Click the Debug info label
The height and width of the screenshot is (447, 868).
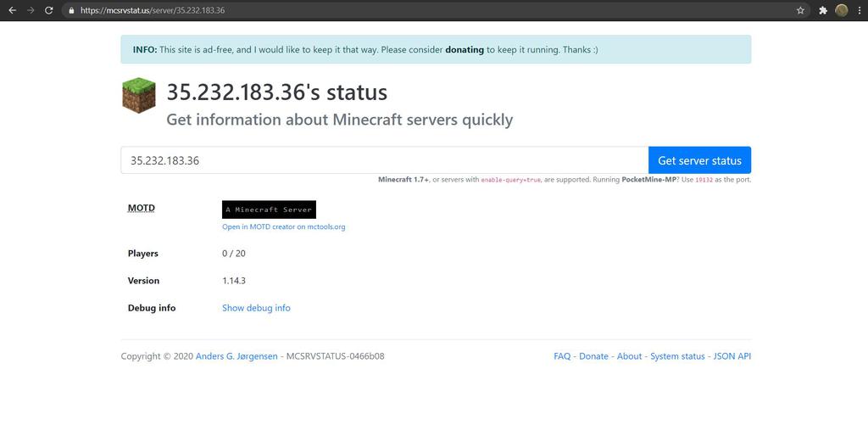(152, 308)
